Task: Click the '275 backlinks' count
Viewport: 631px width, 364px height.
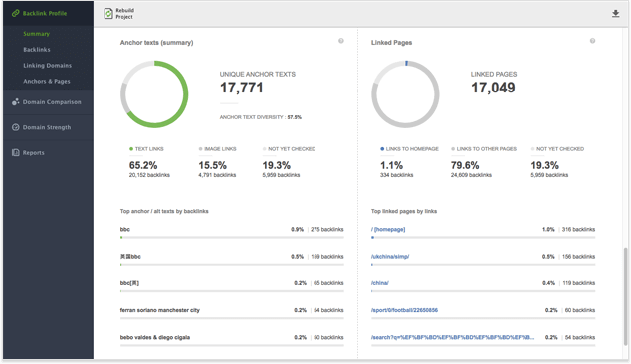Action: (x=327, y=230)
